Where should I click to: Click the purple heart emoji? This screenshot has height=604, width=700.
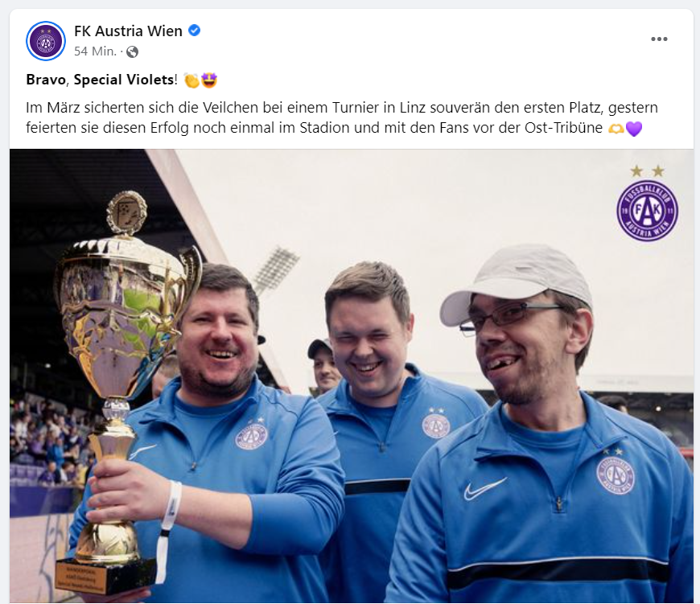tap(634, 129)
